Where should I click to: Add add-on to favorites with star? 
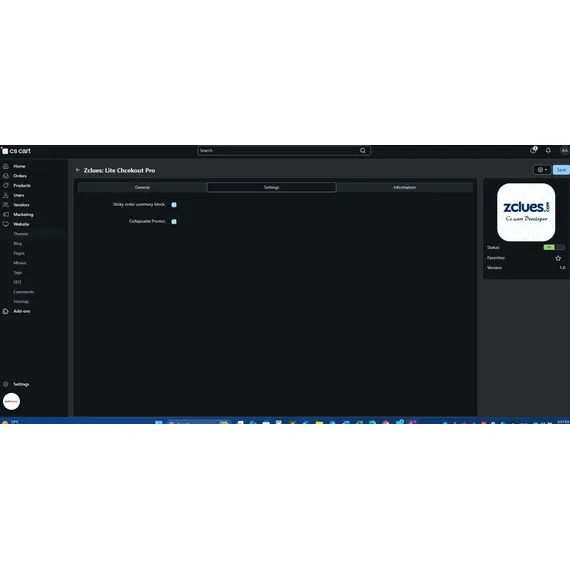click(x=558, y=258)
